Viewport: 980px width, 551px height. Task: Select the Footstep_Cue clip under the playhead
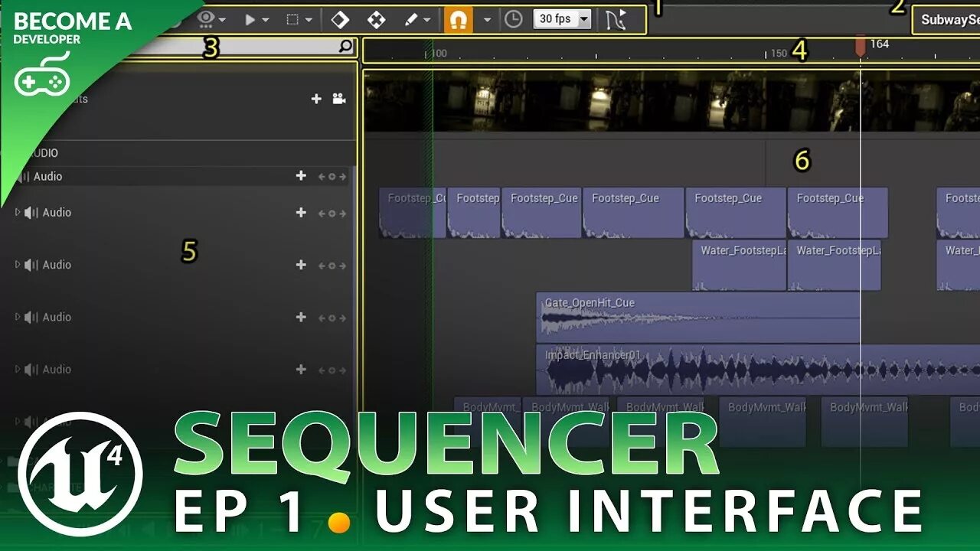click(x=838, y=212)
